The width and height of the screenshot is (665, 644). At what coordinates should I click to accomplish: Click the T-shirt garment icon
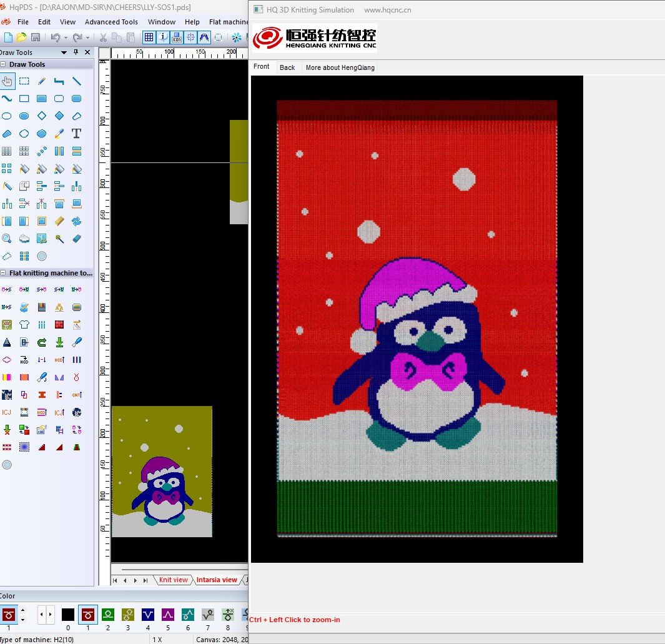(24, 325)
